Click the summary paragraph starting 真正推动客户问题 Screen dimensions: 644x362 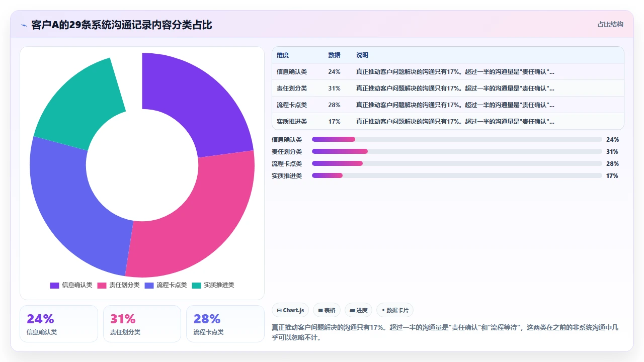pos(445,332)
